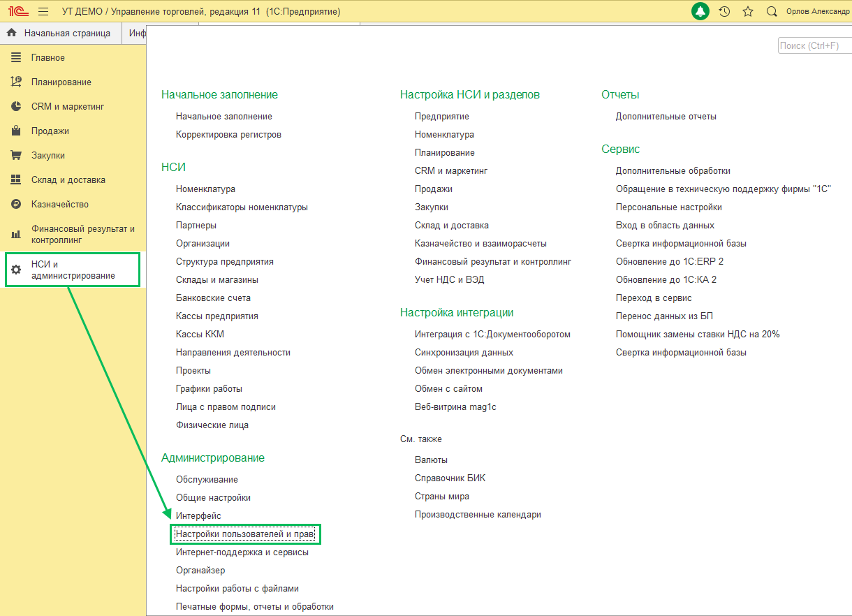The image size is (852, 616).
Task: Open Лица с правом подписи
Action: coord(226,406)
